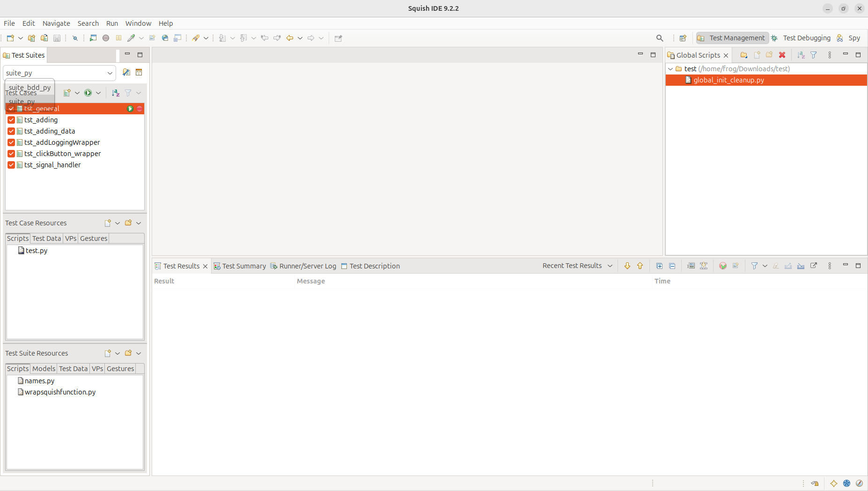Screen dimensions: 868x491
Task: Uncheck the tst_adding checkbox
Action: click(x=11, y=120)
